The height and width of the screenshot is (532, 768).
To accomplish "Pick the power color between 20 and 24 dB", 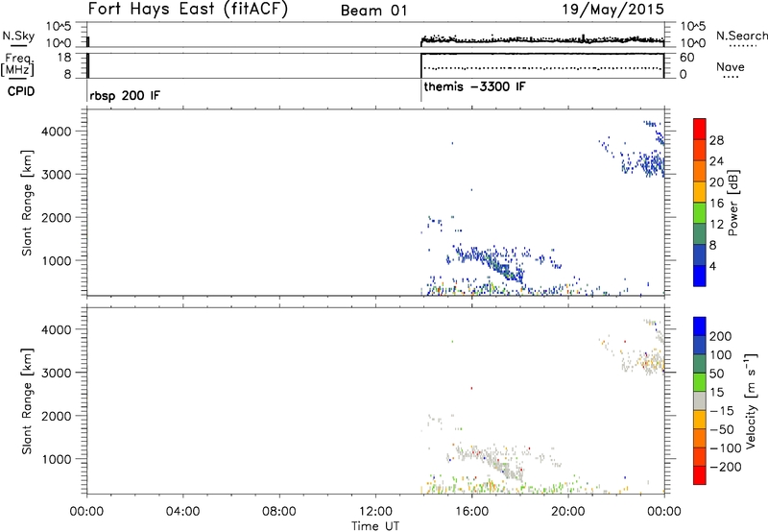I will click(x=700, y=171).
